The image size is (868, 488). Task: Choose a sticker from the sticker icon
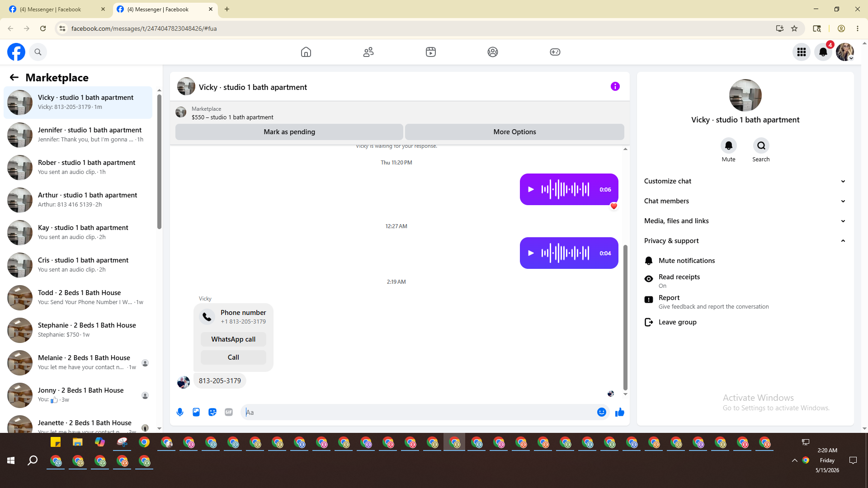(x=212, y=412)
